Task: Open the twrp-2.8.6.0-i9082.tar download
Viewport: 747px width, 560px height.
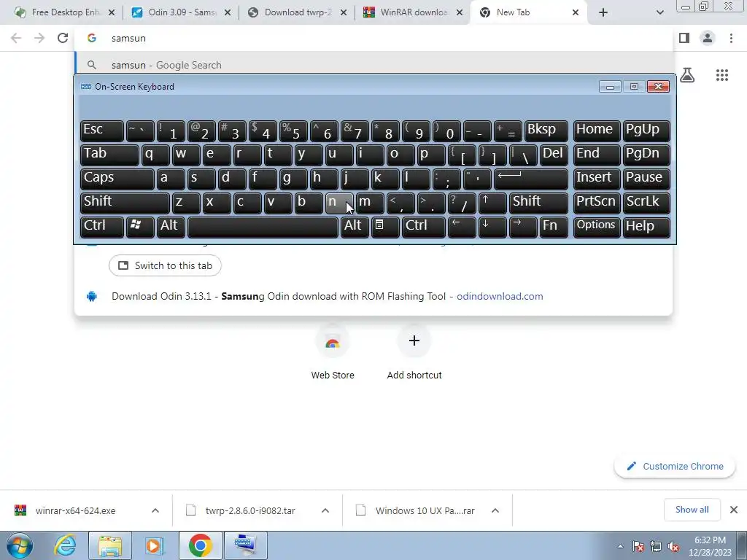Action: click(x=249, y=510)
